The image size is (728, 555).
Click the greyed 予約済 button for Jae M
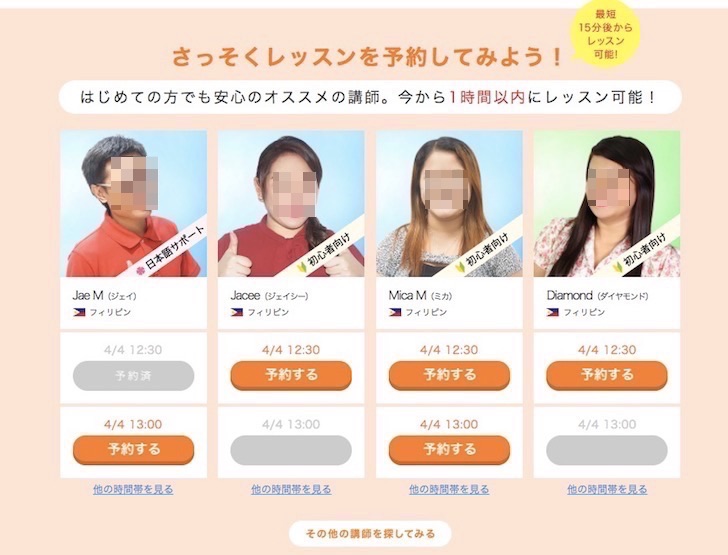click(133, 375)
